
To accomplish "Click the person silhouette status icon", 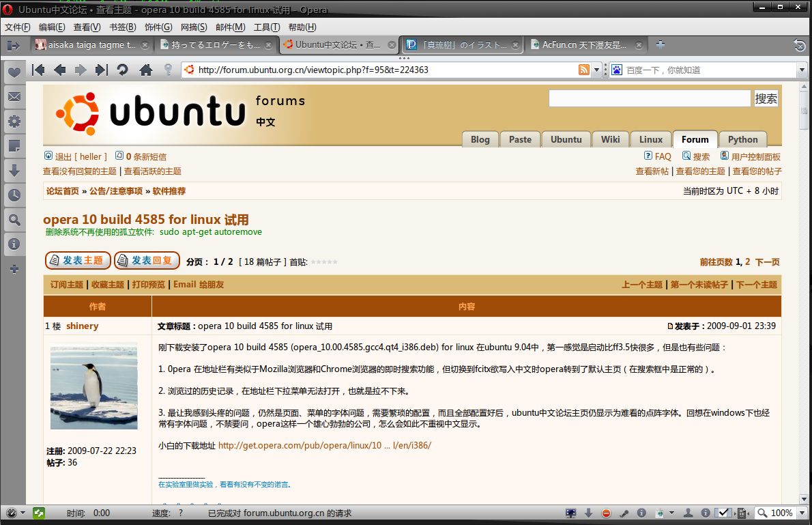I will (x=688, y=513).
